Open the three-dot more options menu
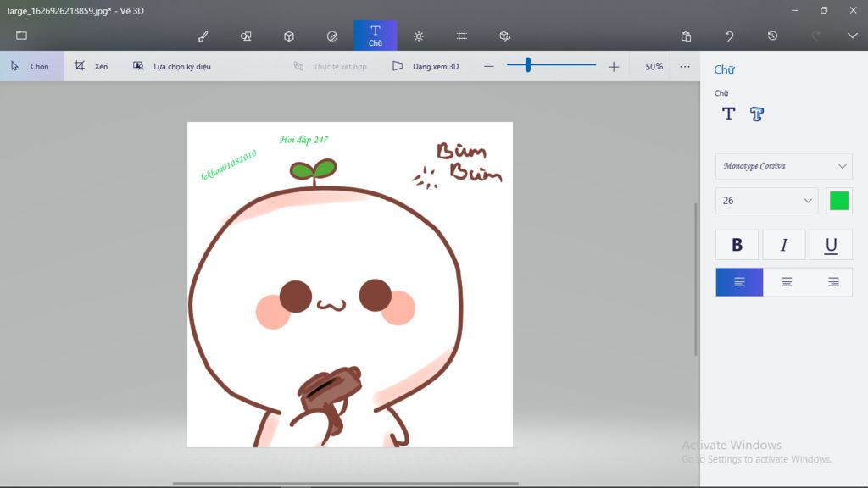The height and width of the screenshot is (488, 868). [685, 66]
